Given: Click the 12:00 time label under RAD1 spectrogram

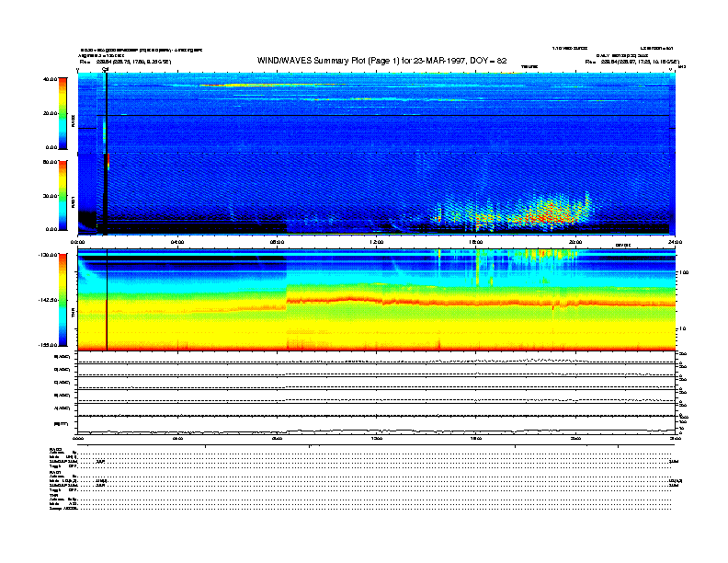Looking at the screenshot, I should click(x=377, y=242).
